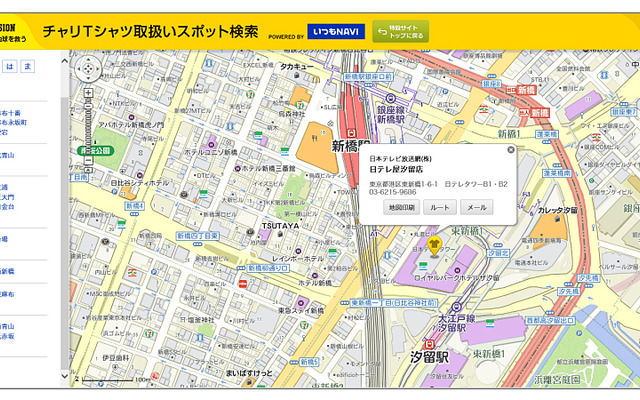This screenshot has height=400, width=640.
Task: Zoom out with the bottom minus button
Action: [88, 160]
